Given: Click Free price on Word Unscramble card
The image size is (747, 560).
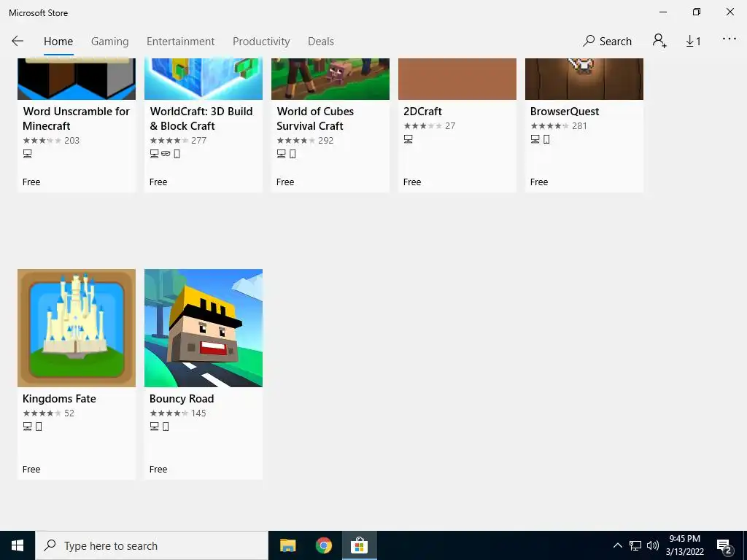Looking at the screenshot, I should [31, 182].
